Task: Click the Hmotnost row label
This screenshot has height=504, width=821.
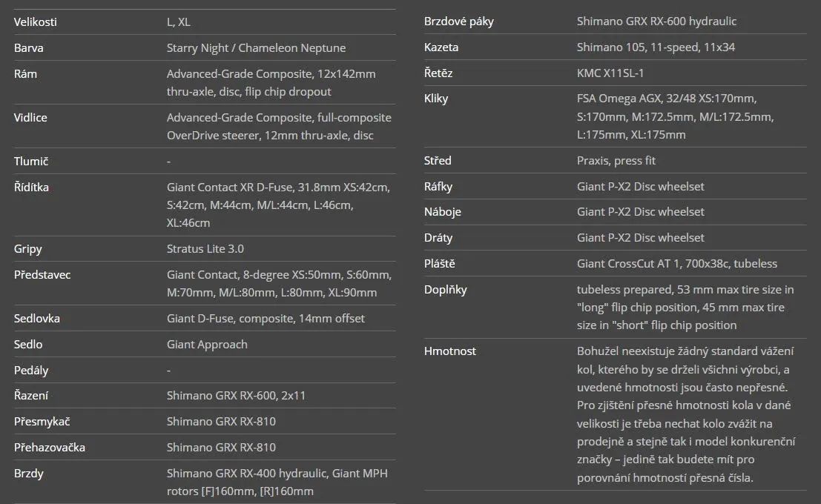Action: point(449,351)
